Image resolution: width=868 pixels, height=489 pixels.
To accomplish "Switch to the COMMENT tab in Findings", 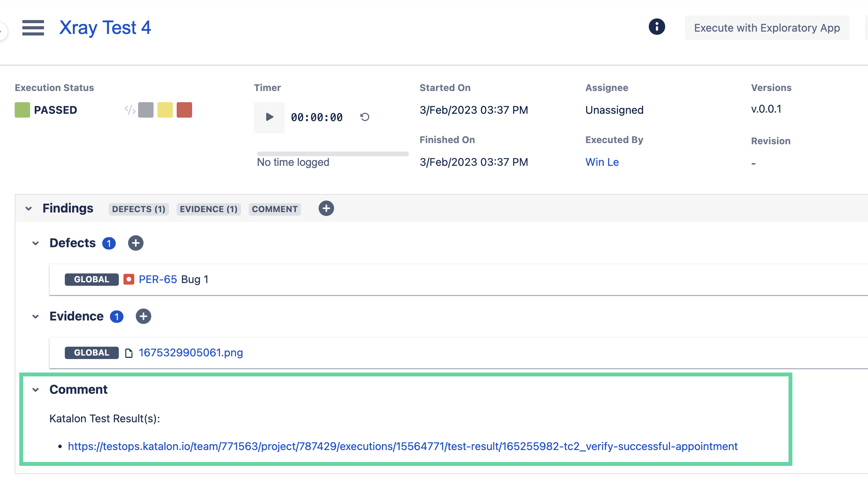I will point(274,209).
